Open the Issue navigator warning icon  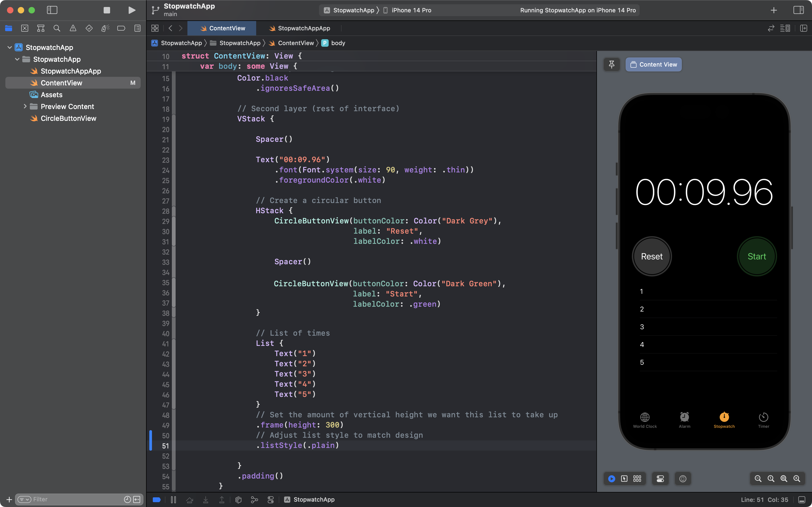pos(73,28)
